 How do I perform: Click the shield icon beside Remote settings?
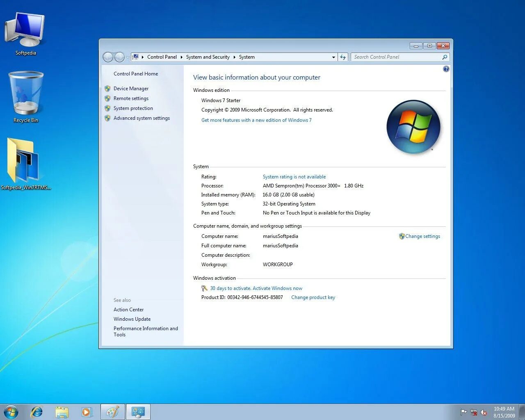(107, 98)
